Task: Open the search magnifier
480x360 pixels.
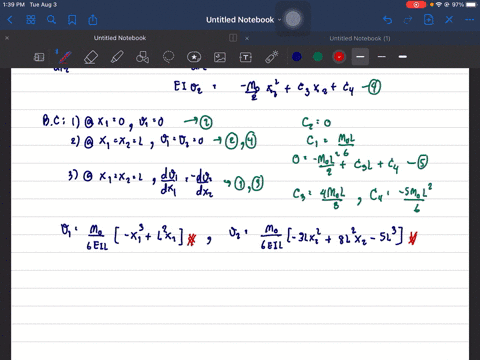Action: (51, 20)
